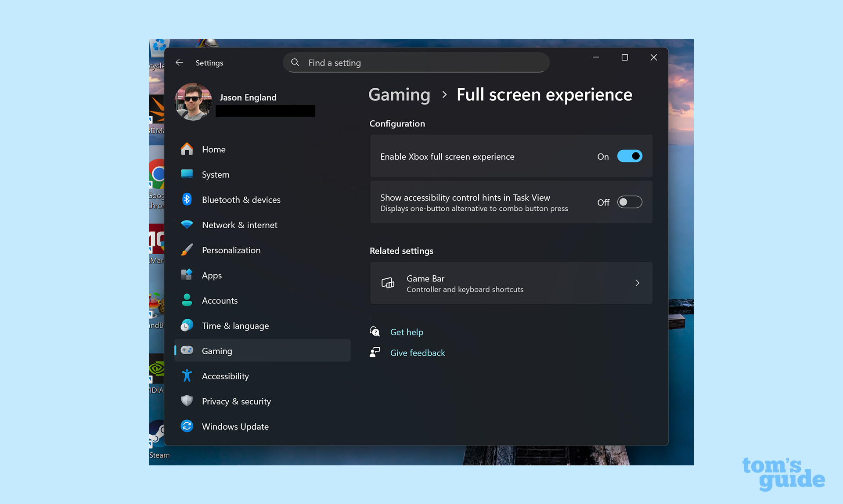Open Bluetooth & devices settings icon
Image resolution: width=843 pixels, height=504 pixels.
coord(187,199)
